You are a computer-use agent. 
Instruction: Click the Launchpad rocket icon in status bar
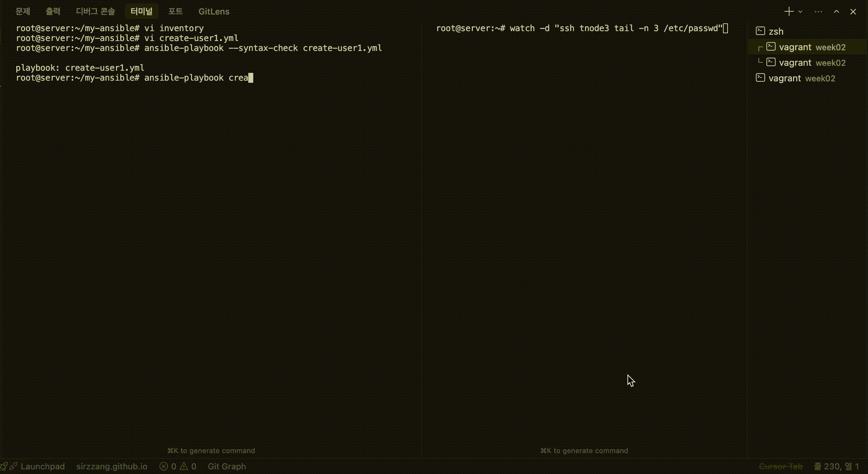pyautogui.click(x=6, y=466)
